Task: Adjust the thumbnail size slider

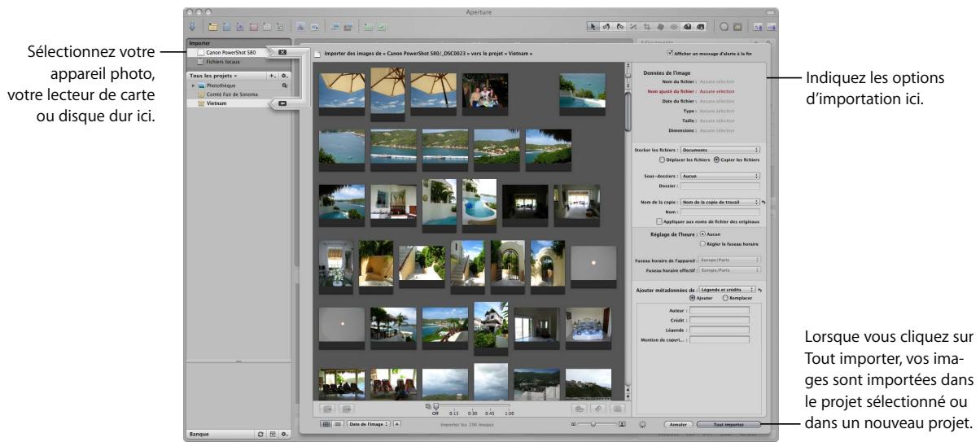Action: tap(593, 424)
